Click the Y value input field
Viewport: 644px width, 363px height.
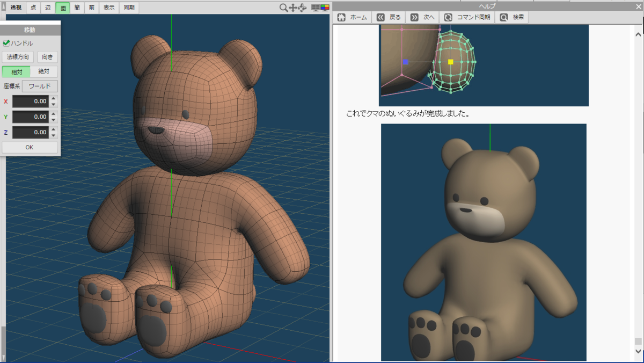tap(31, 117)
